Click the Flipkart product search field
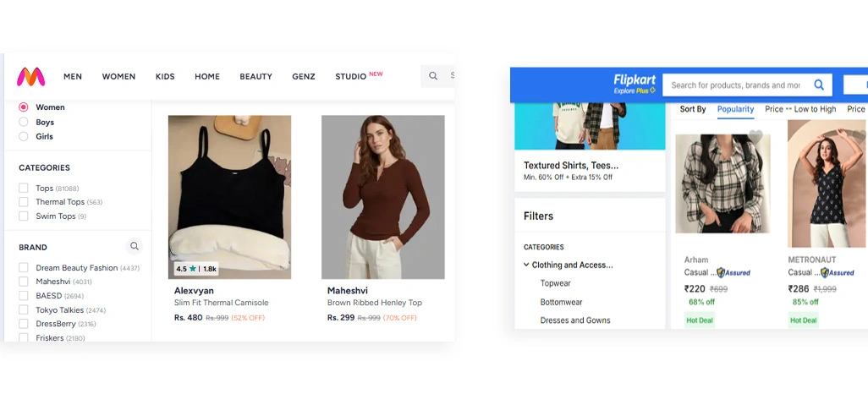Viewport: 868px width, 394px height. click(734, 85)
